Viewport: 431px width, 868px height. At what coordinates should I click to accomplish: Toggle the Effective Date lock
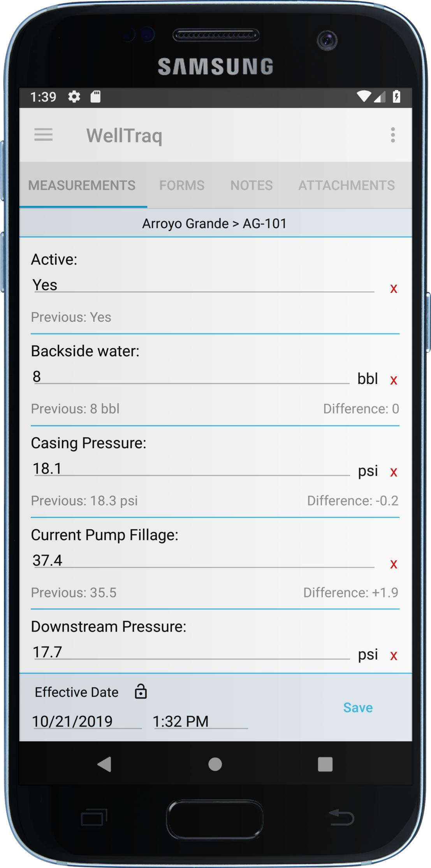coord(141,692)
